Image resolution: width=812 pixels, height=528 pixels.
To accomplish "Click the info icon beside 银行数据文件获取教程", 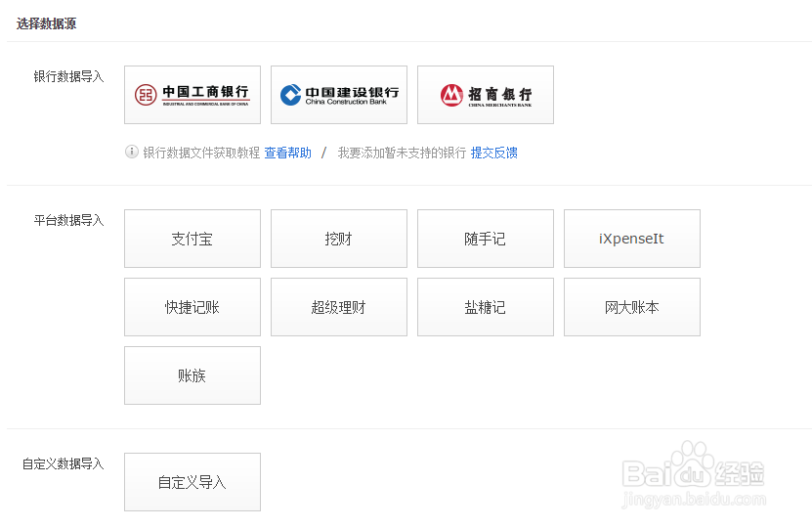I will (132, 152).
